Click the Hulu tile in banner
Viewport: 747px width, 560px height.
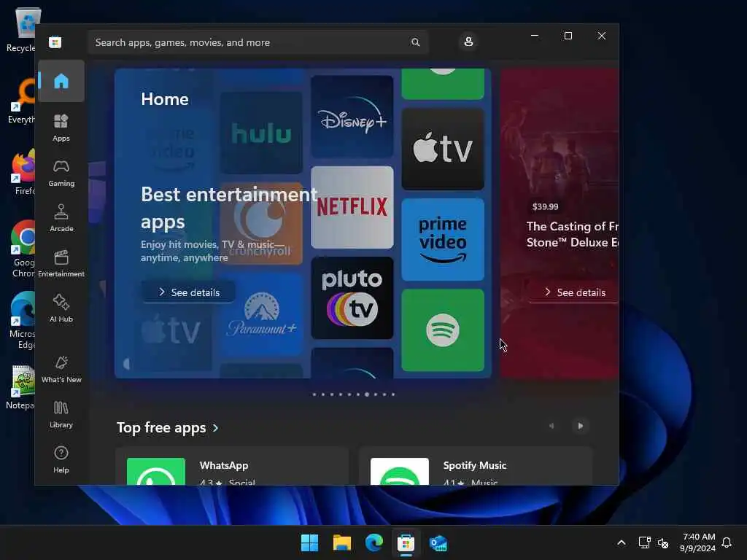261,133
